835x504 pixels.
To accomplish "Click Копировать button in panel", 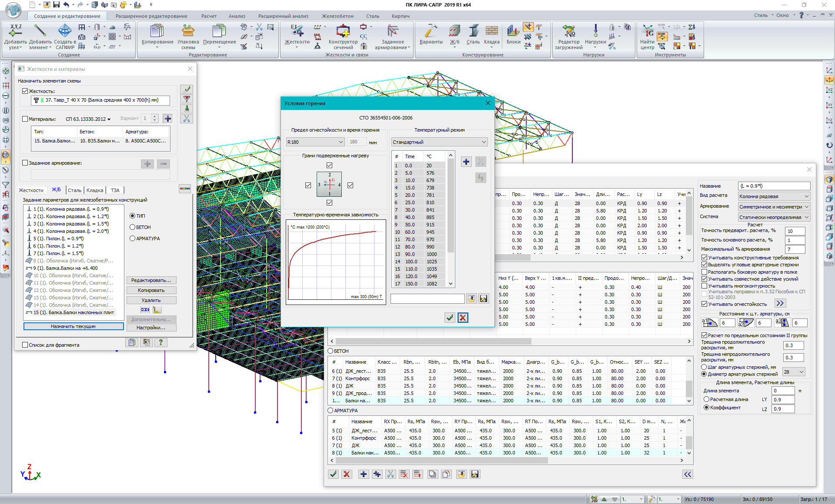I will pos(151,290).
